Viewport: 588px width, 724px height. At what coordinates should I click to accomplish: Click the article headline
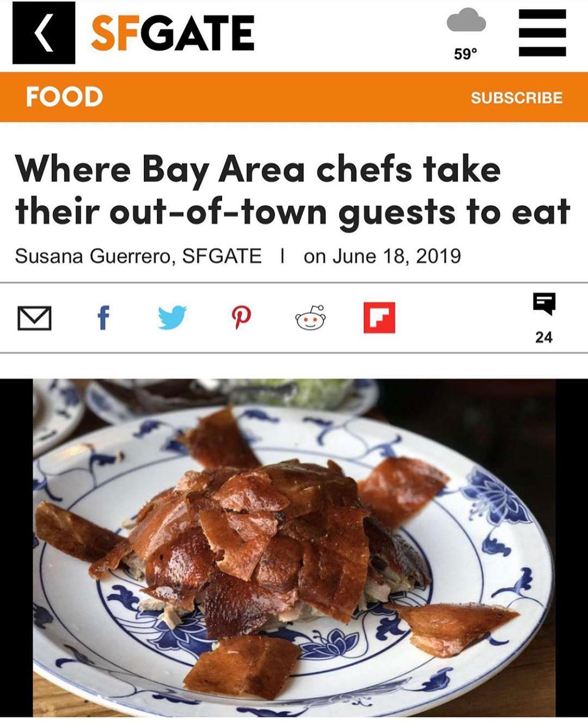point(292,191)
